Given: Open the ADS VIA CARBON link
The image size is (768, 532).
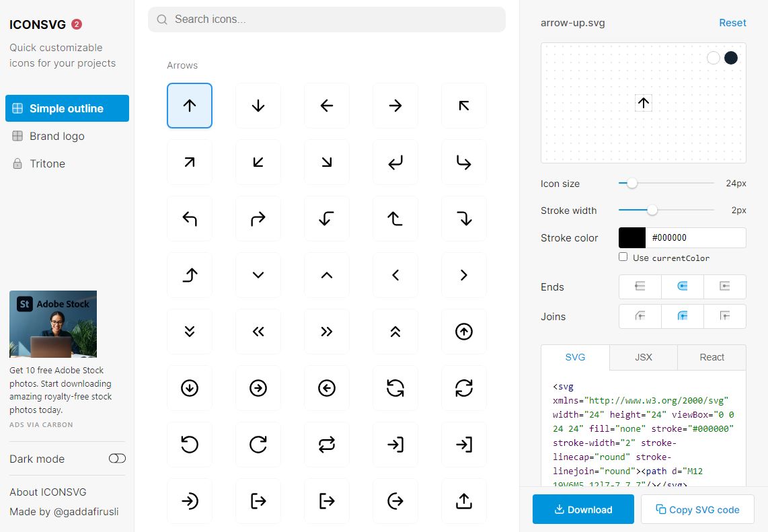Looking at the screenshot, I should [41, 424].
